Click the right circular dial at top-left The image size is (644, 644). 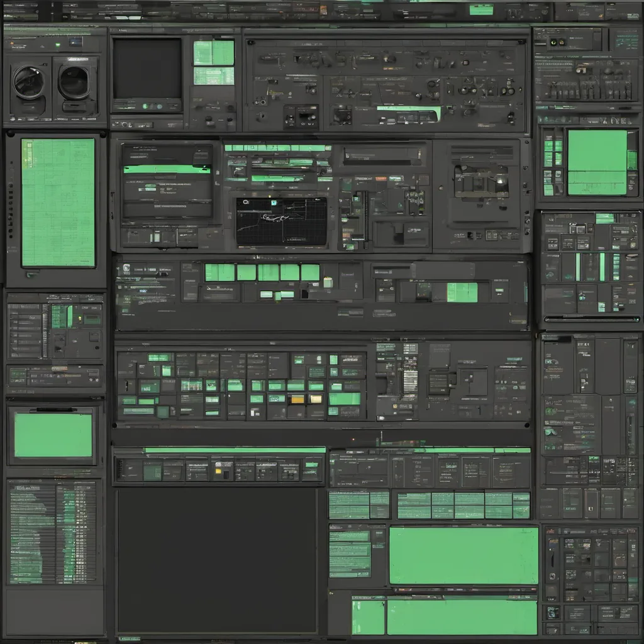click(x=74, y=82)
